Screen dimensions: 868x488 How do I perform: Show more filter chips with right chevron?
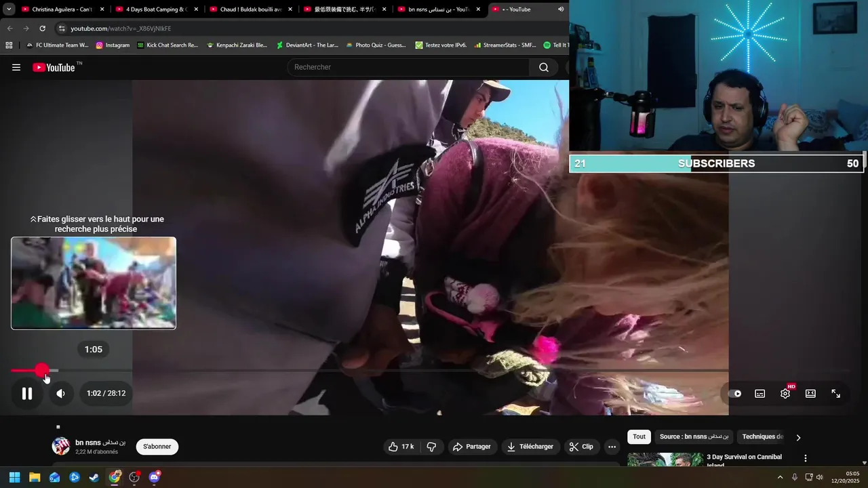pos(798,438)
